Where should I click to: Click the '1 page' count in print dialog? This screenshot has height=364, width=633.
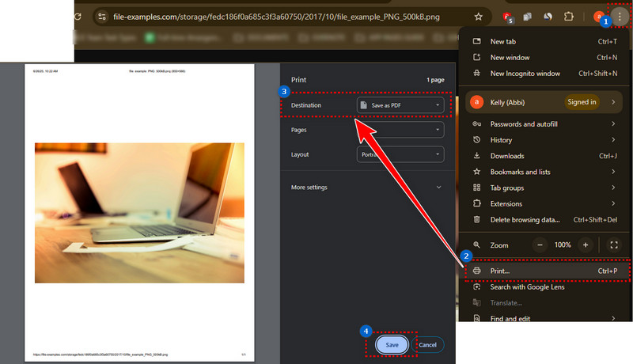tap(435, 80)
